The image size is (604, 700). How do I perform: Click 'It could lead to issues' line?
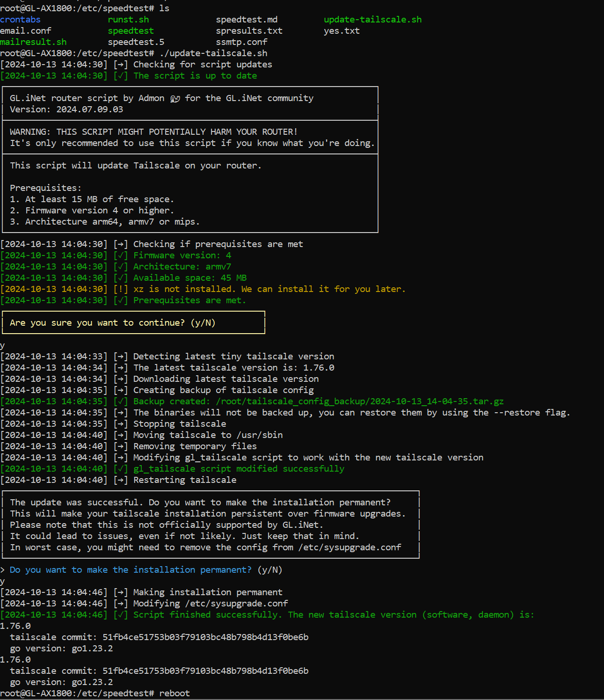click(x=184, y=536)
